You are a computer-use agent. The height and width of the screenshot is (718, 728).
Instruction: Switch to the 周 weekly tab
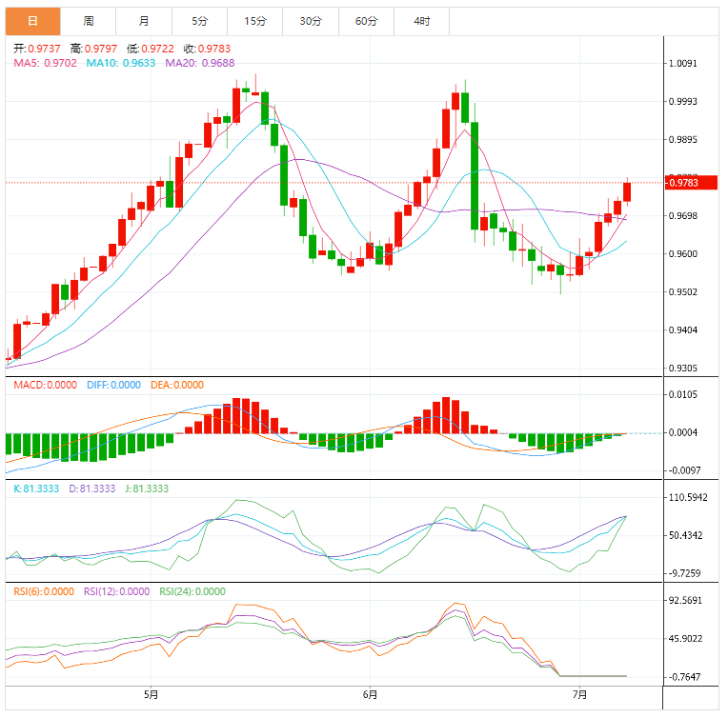tap(89, 21)
